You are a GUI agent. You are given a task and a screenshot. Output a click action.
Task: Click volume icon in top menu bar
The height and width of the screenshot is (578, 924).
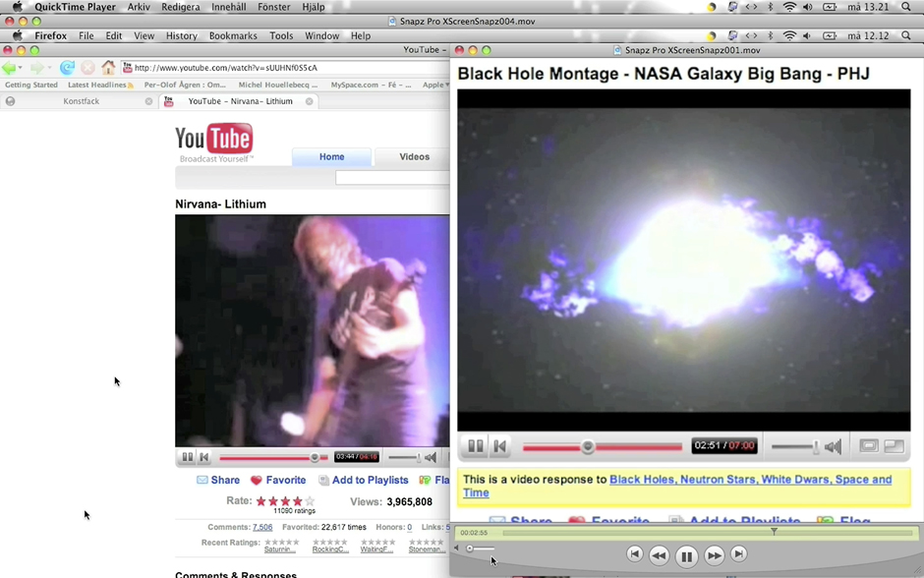pos(808,7)
